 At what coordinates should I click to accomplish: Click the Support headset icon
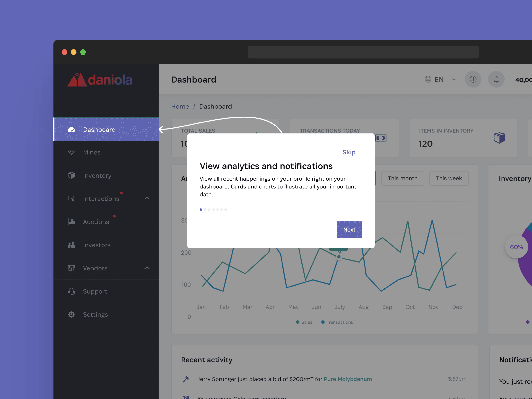pos(71,291)
